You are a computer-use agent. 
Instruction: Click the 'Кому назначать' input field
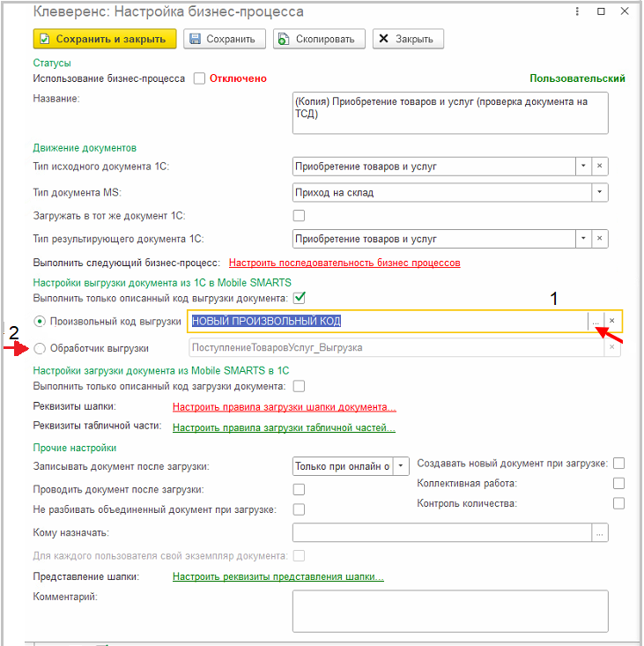tap(442, 532)
